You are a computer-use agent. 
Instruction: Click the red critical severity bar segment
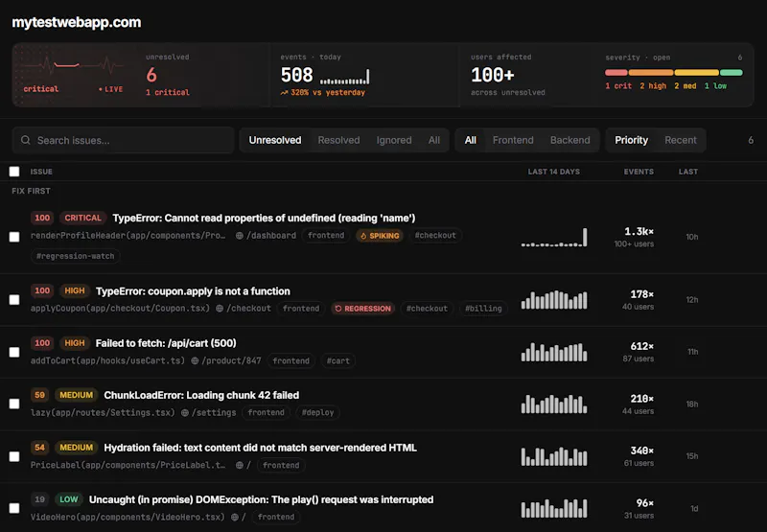[616, 72]
